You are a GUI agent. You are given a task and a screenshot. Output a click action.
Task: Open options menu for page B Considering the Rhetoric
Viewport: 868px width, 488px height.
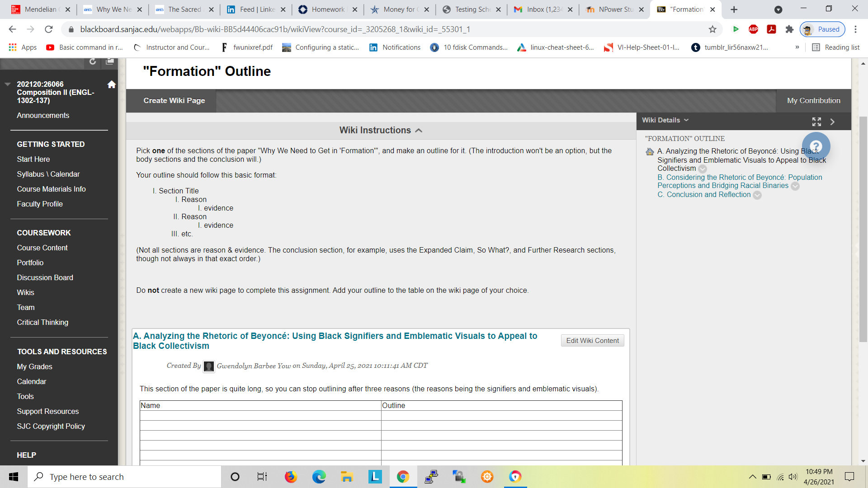coord(795,186)
